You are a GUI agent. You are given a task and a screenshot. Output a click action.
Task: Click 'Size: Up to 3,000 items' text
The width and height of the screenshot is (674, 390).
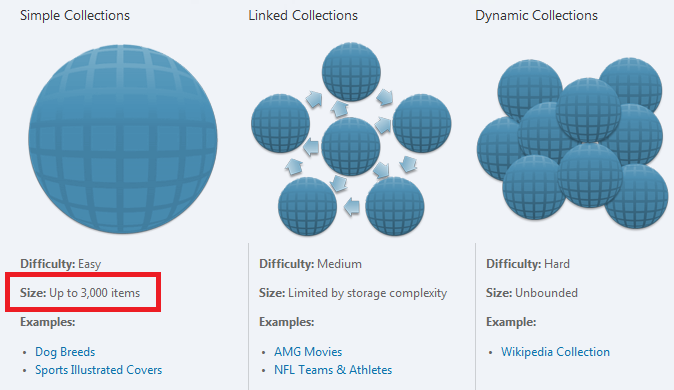80,293
